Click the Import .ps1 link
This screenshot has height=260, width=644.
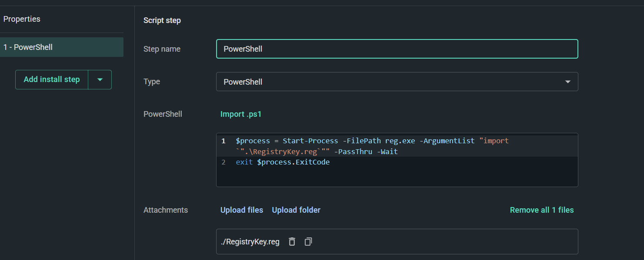pos(241,114)
